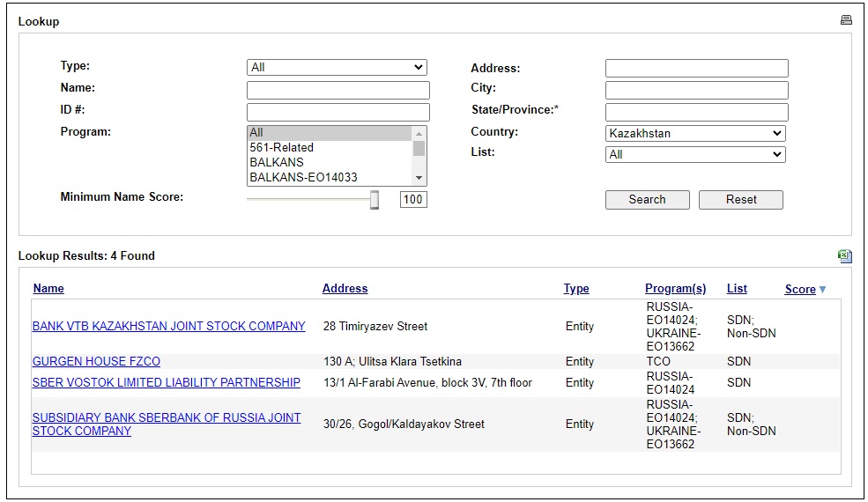Click the printer icon near Lookup
The height and width of the screenshot is (502, 868).
coord(846,20)
